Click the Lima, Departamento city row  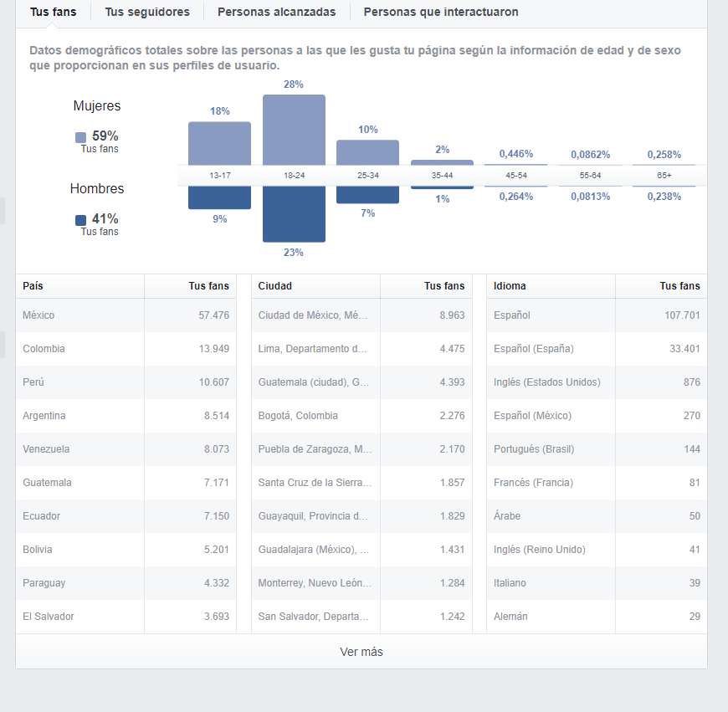coord(361,349)
